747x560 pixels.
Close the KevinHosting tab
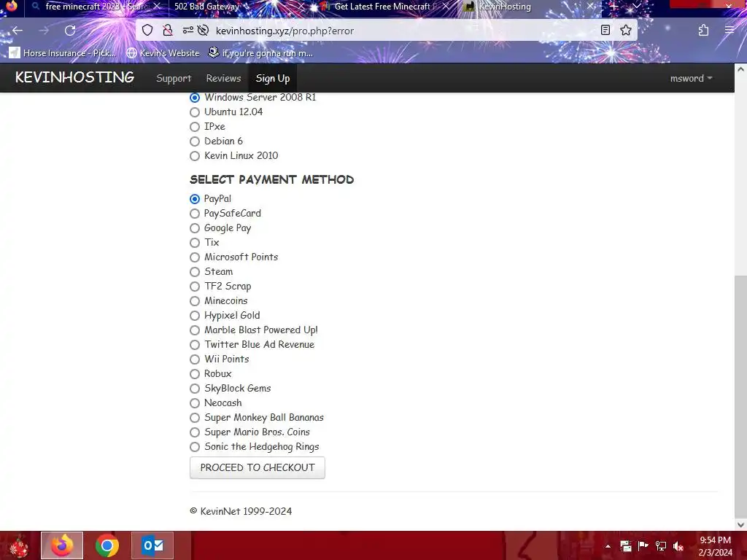(x=590, y=7)
